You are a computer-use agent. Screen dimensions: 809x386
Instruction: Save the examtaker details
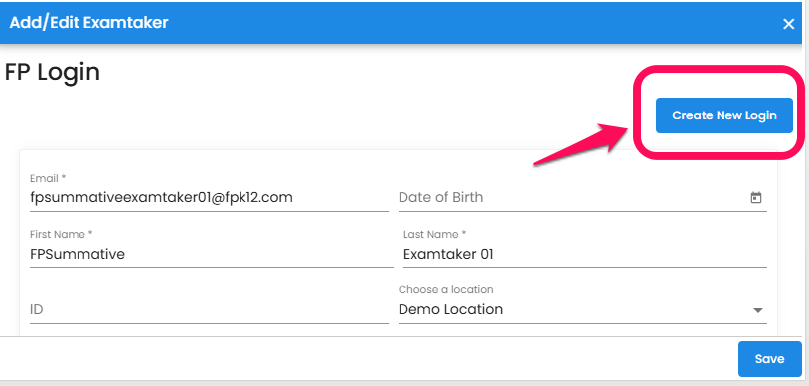click(x=769, y=359)
